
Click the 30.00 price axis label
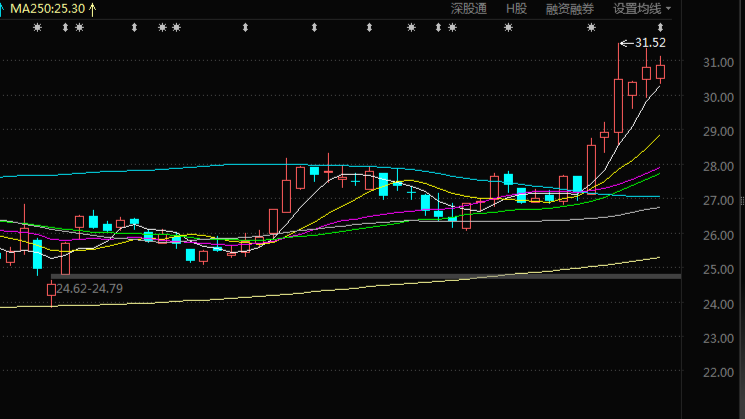click(718, 97)
